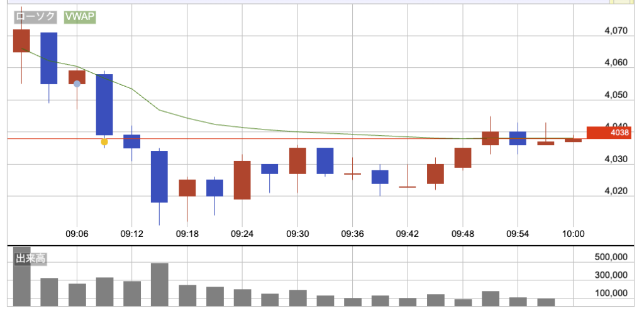Click the red candle at 09:48

click(x=463, y=158)
